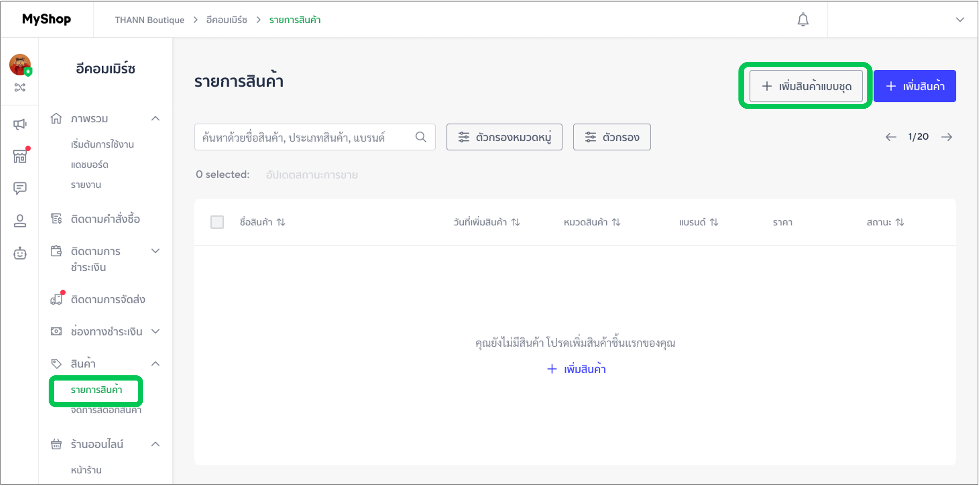Open the notification bell
The height and width of the screenshot is (486, 980).
pyautogui.click(x=803, y=19)
